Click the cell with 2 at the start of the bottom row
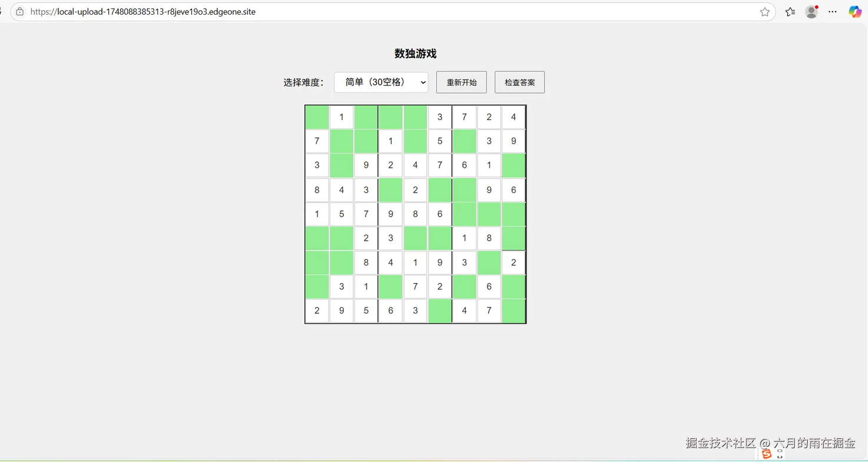The height and width of the screenshot is (462, 868). point(317,311)
